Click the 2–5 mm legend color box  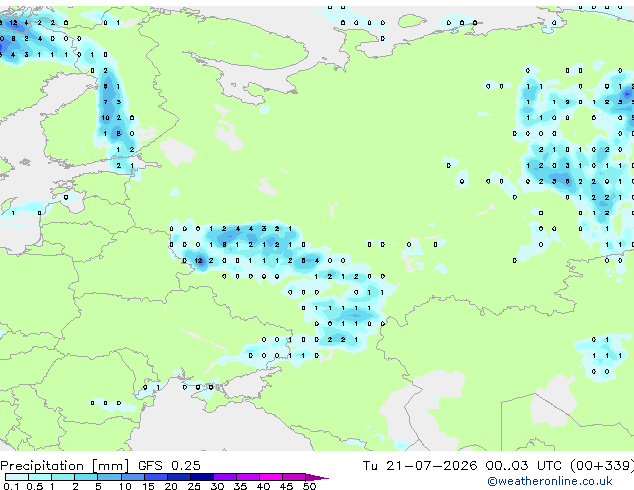[x=86, y=477]
